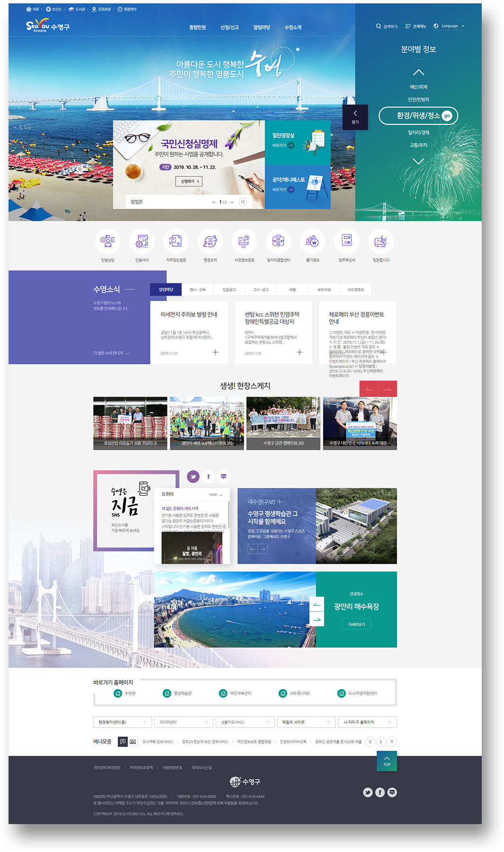Screen dimensions: 504x852
Task: Open the 물가정보 quick-menu icon
Action: pos(312,241)
